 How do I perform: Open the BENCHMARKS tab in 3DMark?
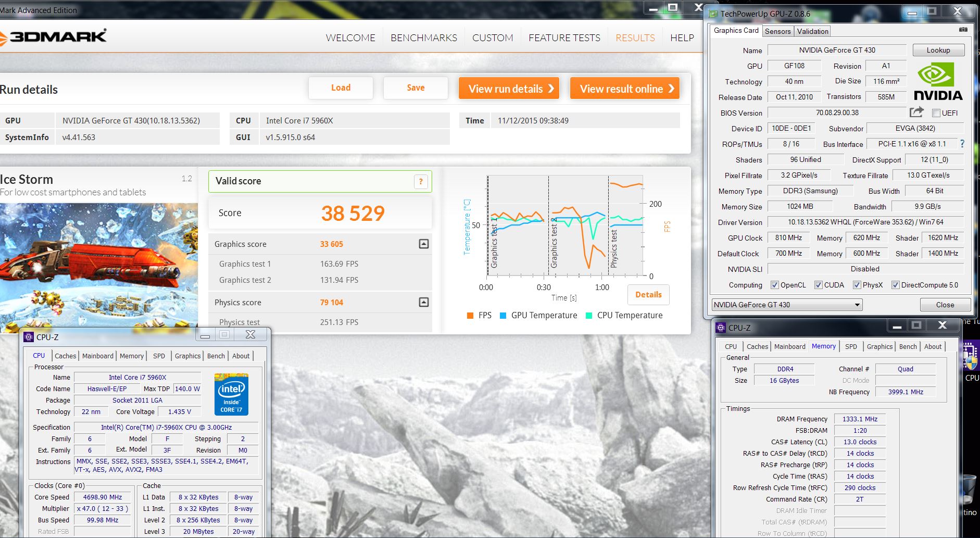pyautogui.click(x=424, y=37)
